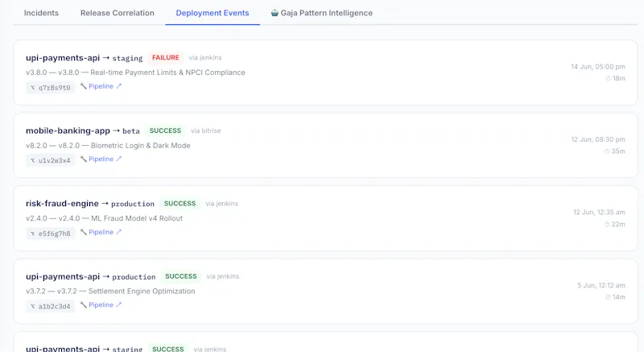Click wrench icon beside e5f6g7h8 Pipeline

[84, 232]
